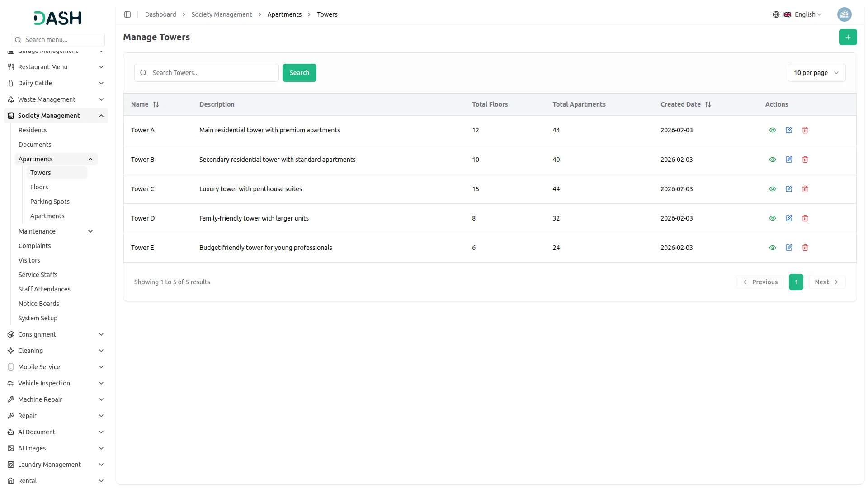This screenshot has width=868, height=488.
Task: View Tower D details eye icon
Action: click(x=773, y=218)
